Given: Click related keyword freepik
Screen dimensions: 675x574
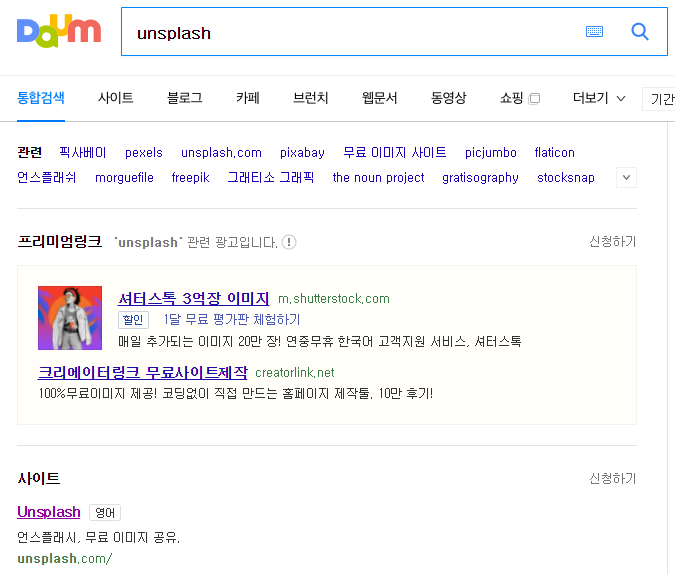Looking at the screenshot, I should (190, 177).
